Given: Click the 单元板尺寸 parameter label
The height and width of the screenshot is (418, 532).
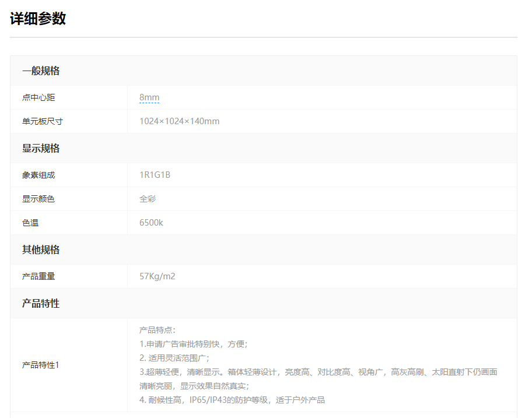Looking at the screenshot, I should (43, 121).
